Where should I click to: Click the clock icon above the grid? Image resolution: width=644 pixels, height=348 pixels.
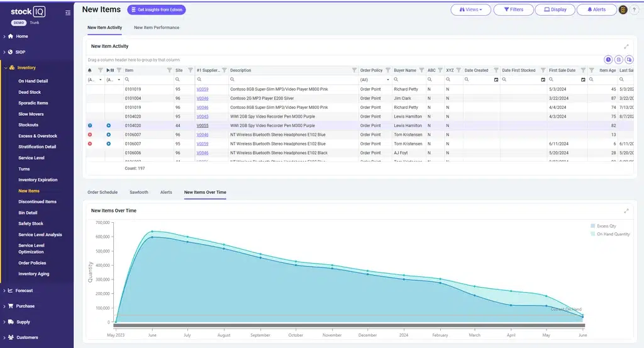(608, 60)
